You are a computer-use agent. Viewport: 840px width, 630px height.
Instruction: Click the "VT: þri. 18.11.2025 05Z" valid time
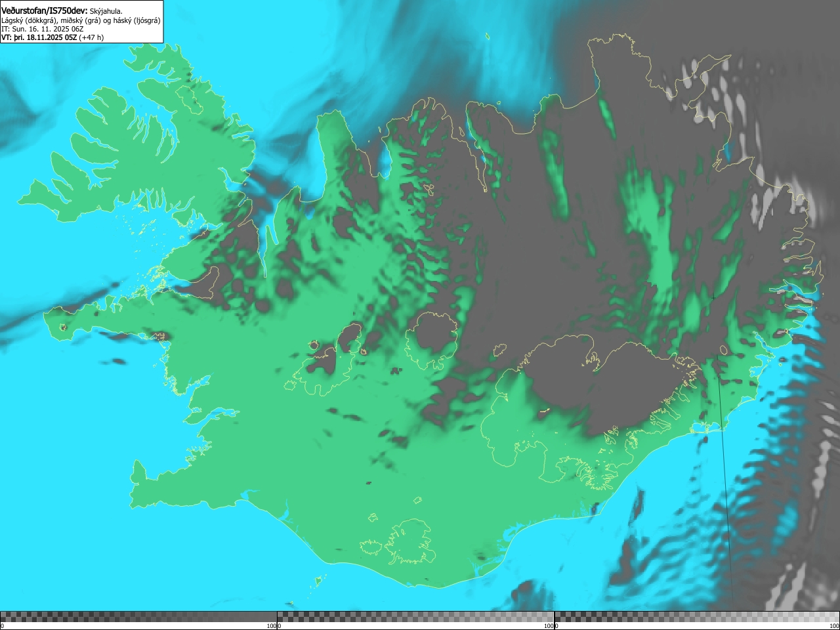(x=39, y=37)
